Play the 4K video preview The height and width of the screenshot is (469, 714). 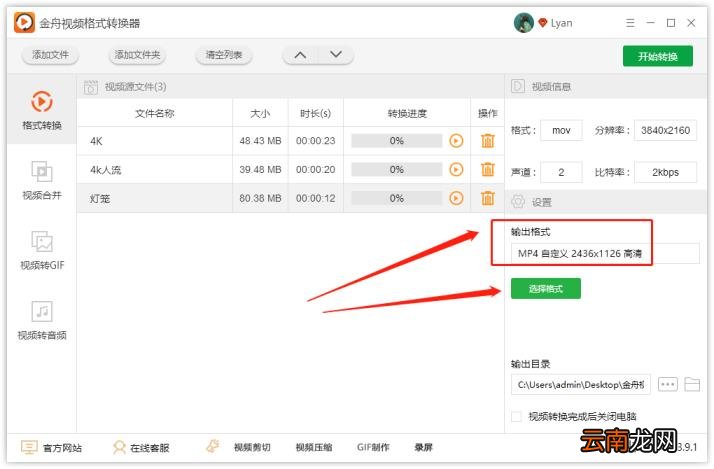coord(456,141)
